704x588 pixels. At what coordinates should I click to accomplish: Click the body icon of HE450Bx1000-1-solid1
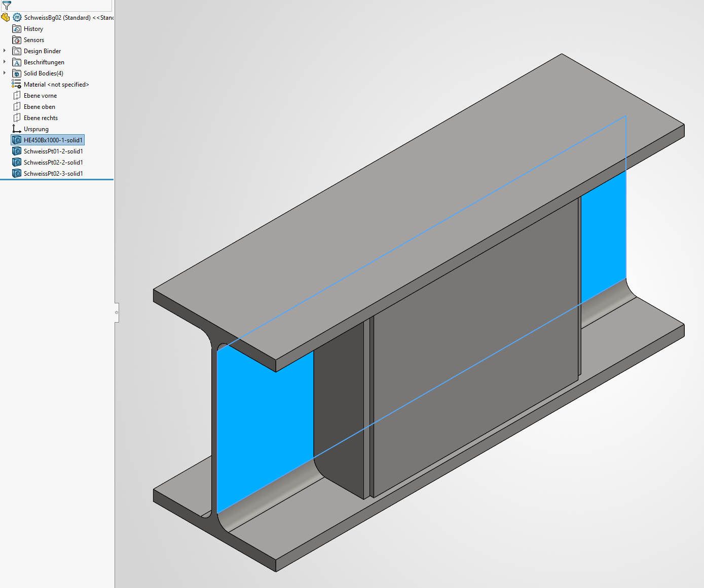17,140
